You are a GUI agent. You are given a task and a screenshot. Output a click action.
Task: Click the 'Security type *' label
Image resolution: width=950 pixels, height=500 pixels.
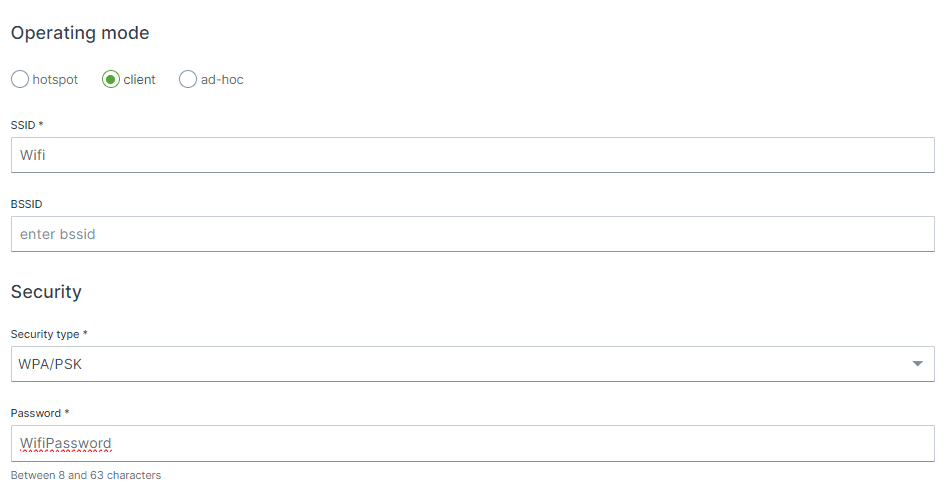pos(49,333)
